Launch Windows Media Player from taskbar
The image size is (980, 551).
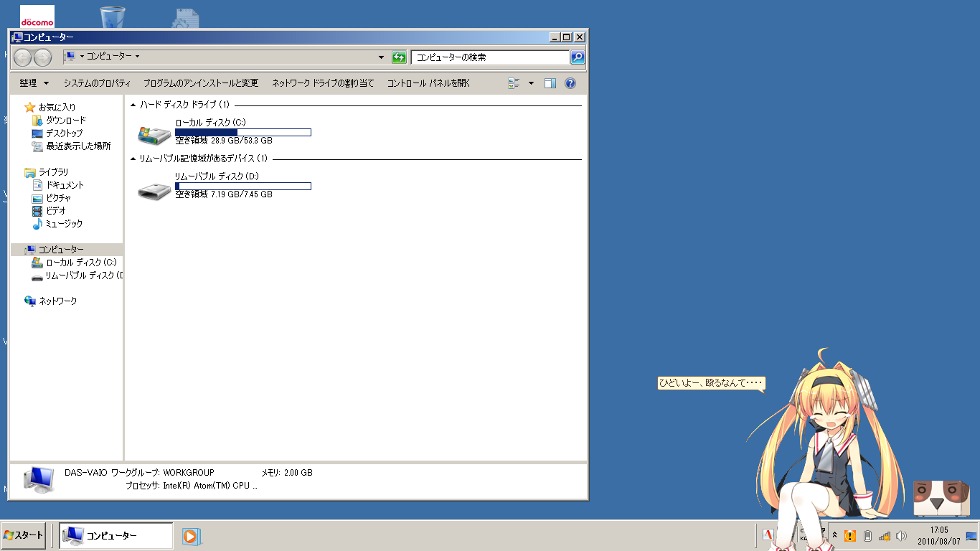(x=190, y=536)
